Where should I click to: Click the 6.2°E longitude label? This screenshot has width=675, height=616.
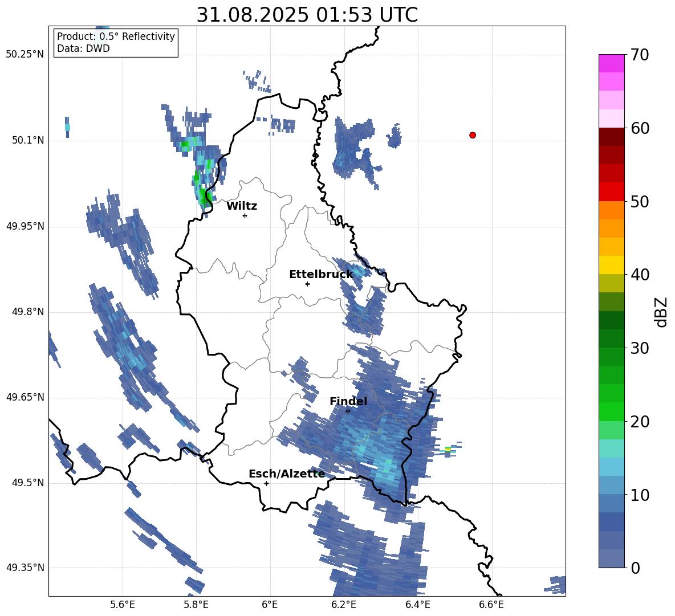coord(344,605)
